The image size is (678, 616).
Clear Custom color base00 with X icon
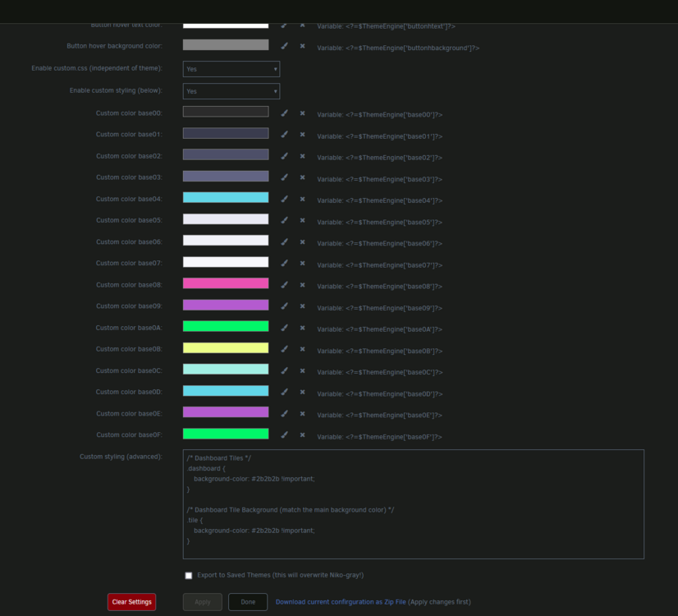pos(302,113)
